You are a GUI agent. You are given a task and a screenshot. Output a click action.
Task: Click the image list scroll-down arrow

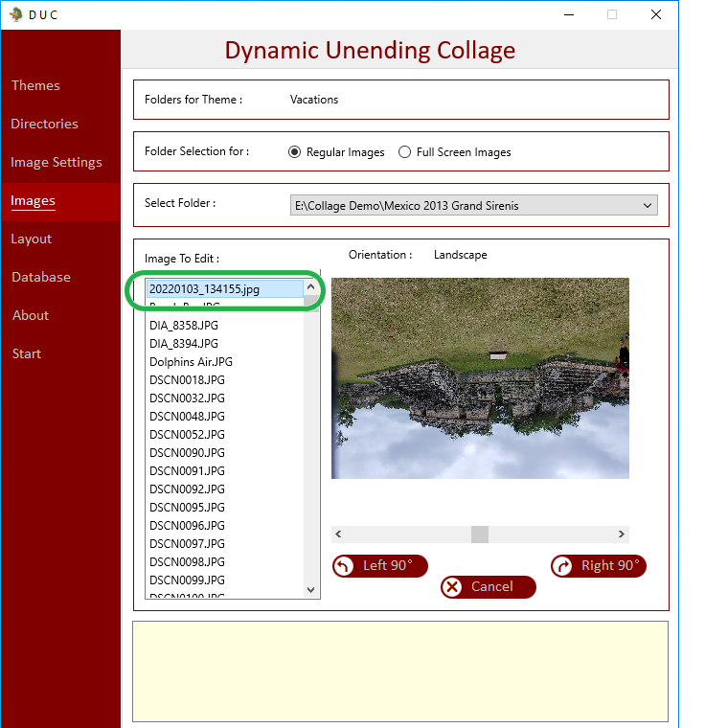pyautogui.click(x=311, y=590)
